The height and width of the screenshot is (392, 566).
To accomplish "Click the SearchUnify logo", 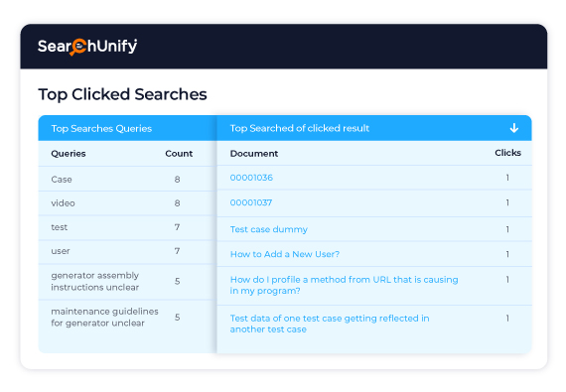I will pos(87,47).
